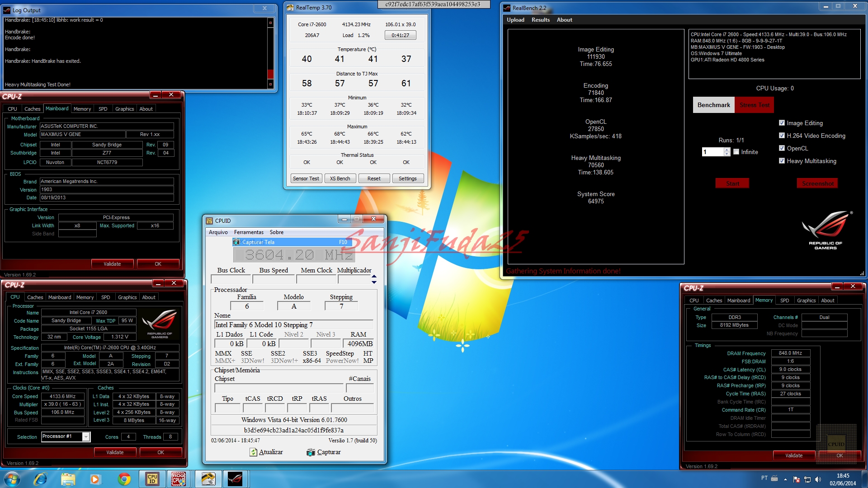Click the Atualizar refresh icon in CPUID

click(x=254, y=452)
